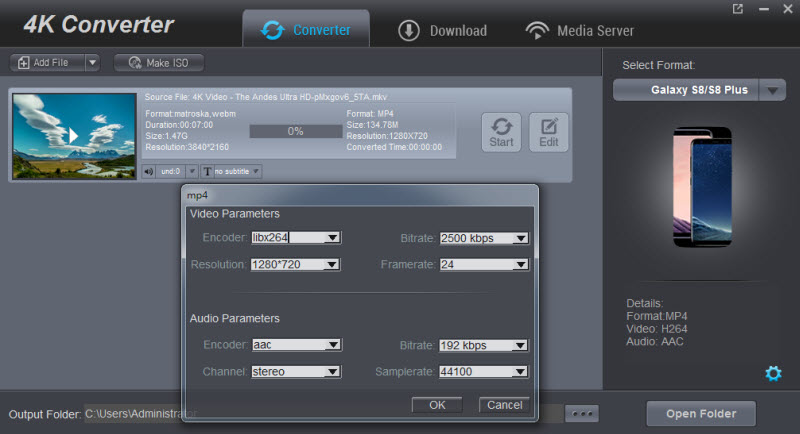Expand the audio Channel stereo dropdown

pyautogui.click(x=333, y=372)
